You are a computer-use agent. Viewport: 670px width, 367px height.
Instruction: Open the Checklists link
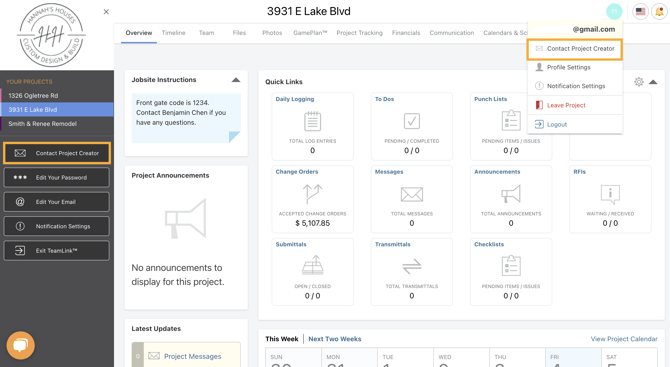click(x=489, y=244)
